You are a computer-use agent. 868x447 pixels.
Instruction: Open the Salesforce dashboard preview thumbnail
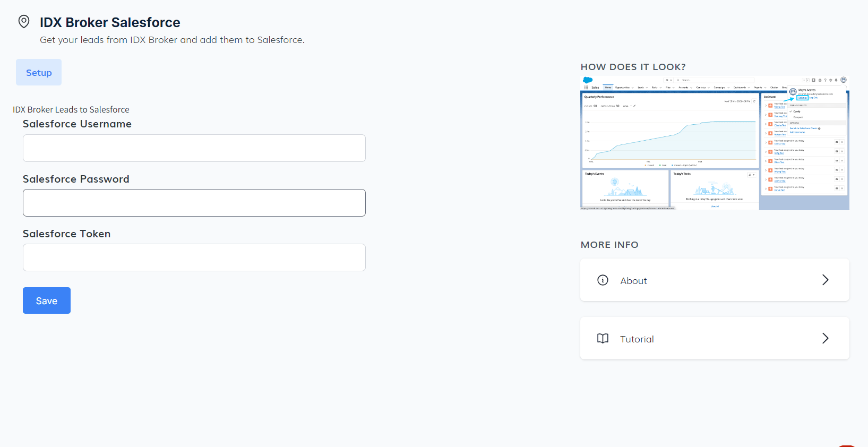click(715, 143)
